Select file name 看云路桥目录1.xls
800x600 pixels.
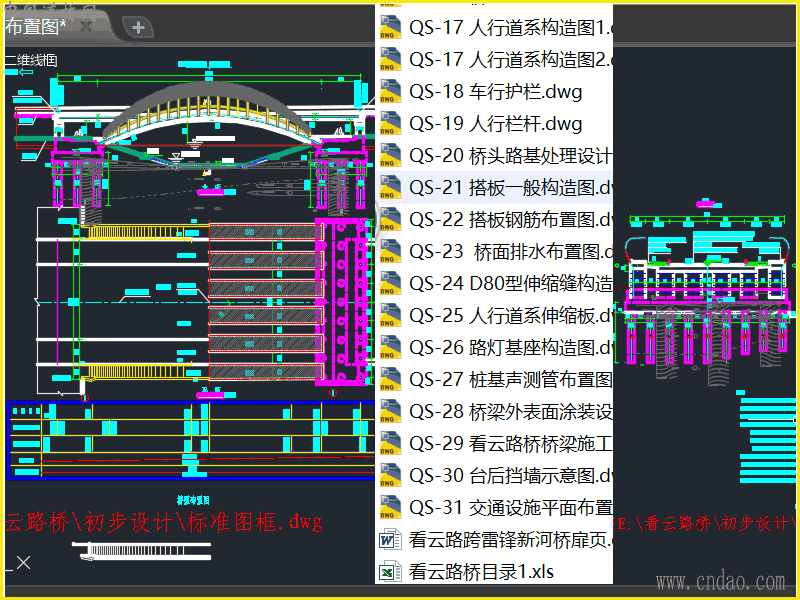(481, 571)
